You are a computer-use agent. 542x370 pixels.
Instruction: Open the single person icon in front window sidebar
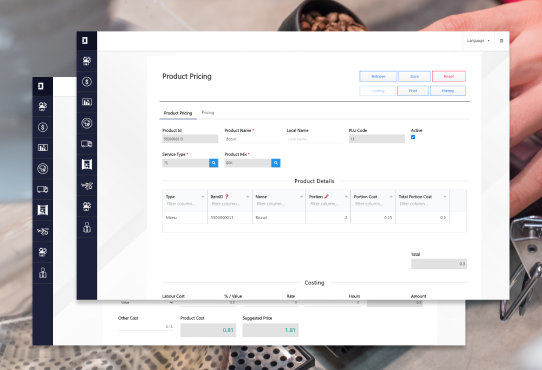point(87,227)
